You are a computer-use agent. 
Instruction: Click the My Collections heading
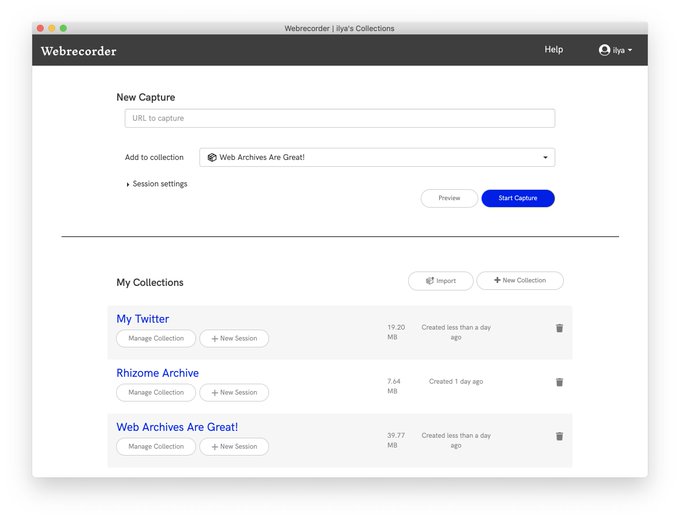click(150, 283)
